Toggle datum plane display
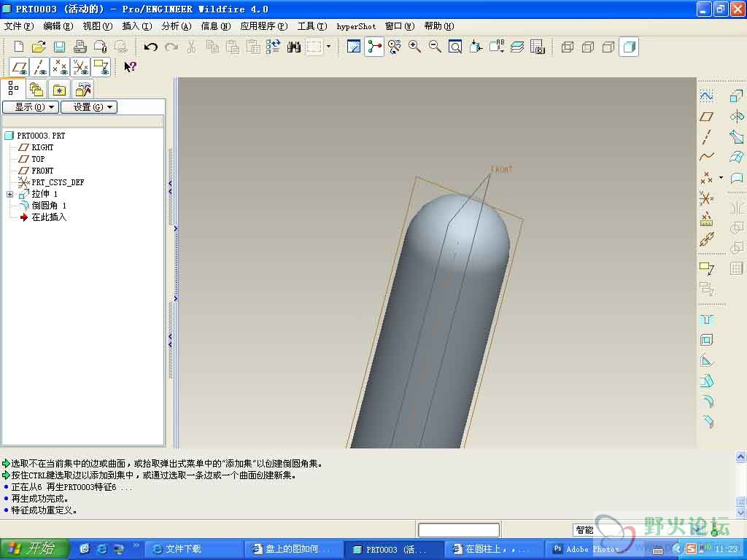The height and width of the screenshot is (560, 747). pyautogui.click(x=18, y=67)
